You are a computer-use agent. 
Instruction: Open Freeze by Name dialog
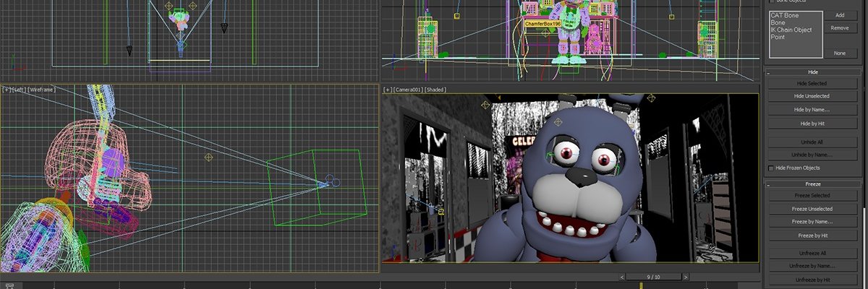point(812,222)
